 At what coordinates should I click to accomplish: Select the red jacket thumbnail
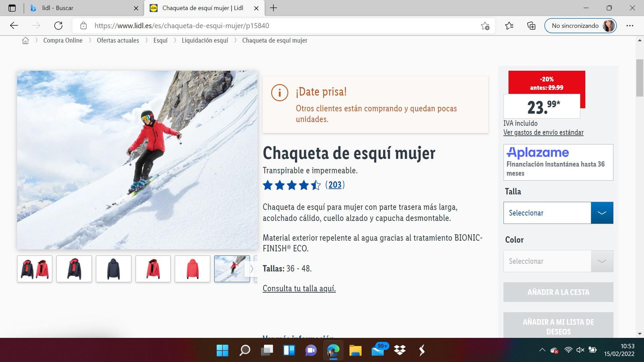192,269
